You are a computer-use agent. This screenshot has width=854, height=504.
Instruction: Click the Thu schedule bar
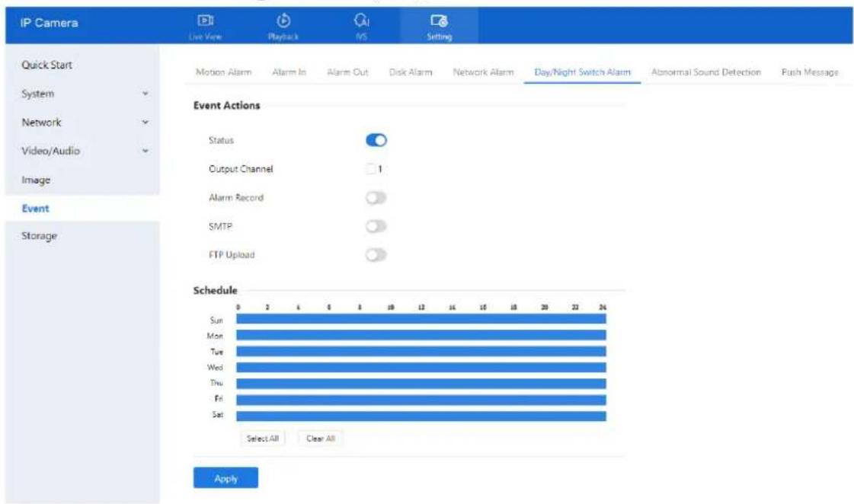point(421,384)
